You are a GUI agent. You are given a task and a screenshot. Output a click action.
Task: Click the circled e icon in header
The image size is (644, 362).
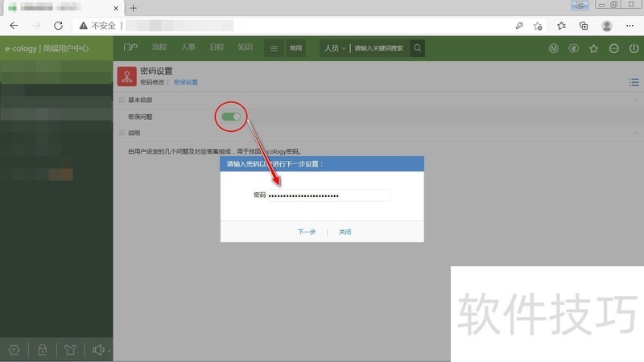[574, 48]
